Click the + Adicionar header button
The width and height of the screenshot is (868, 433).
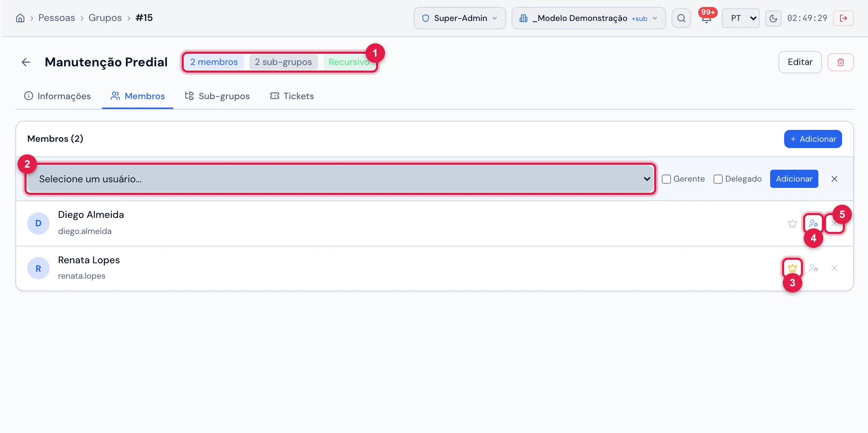click(813, 139)
